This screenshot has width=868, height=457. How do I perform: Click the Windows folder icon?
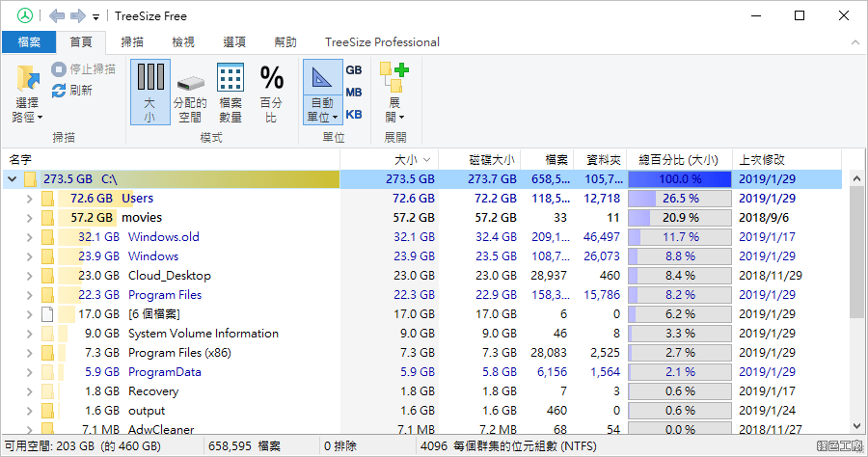point(47,256)
